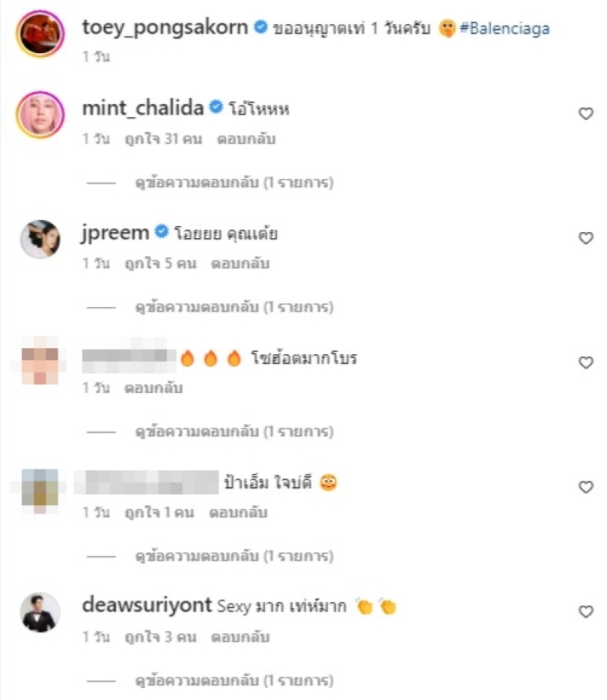Open mint_chalida's profile avatar
This screenshot has height=700, width=607.
coord(40,115)
